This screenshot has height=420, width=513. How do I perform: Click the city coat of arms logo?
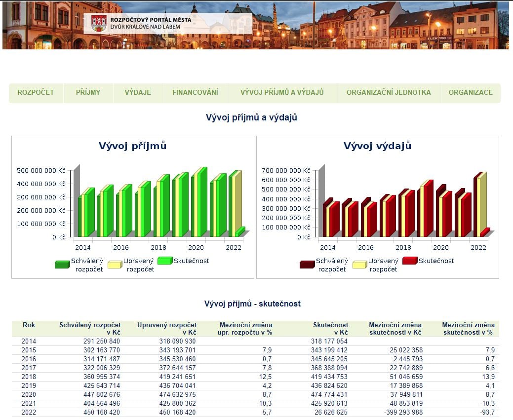[99, 23]
